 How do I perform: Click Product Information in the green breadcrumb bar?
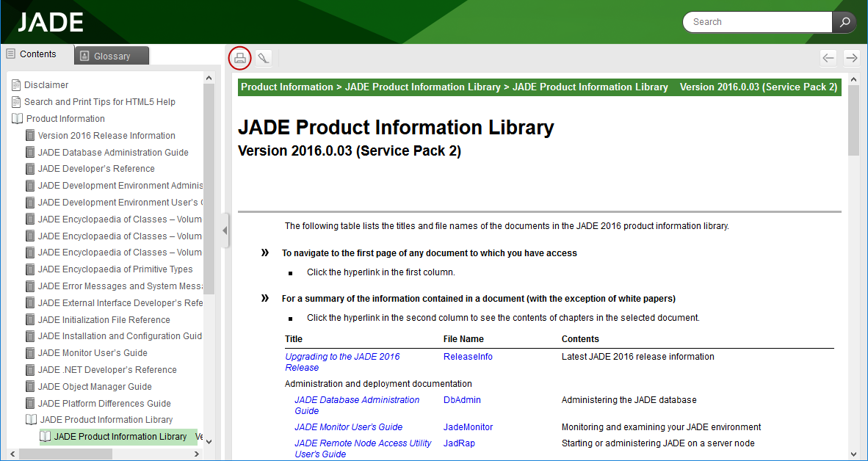(x=286, y=87)
